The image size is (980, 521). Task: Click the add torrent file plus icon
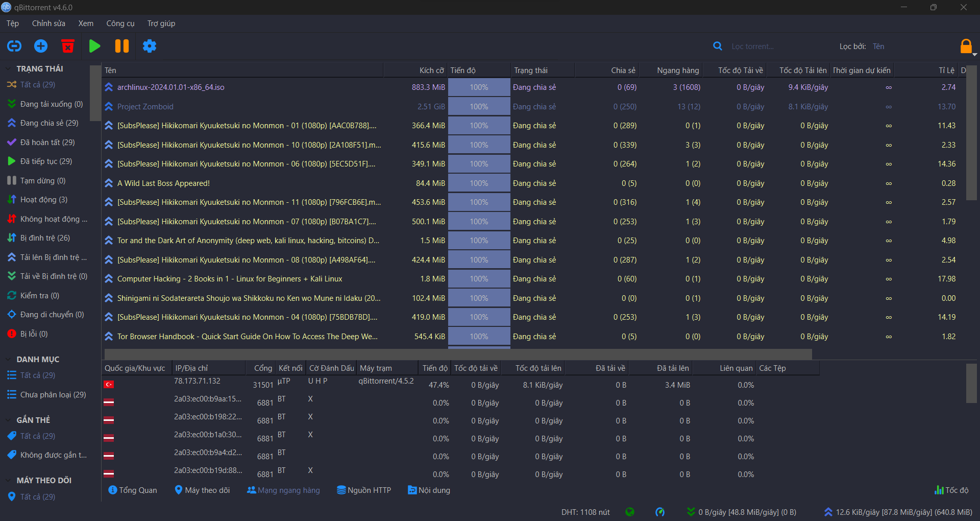pos(41,46)
